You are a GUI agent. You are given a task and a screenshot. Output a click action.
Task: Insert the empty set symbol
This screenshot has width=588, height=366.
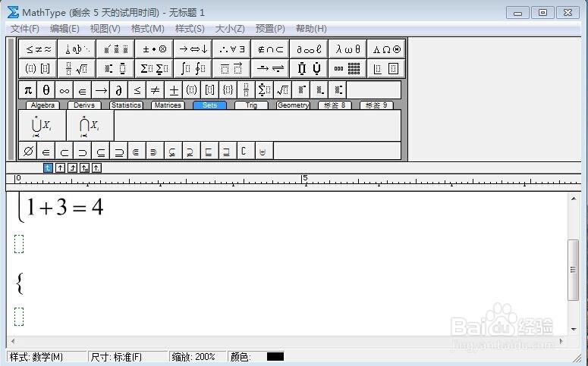(x=28, y=151)
